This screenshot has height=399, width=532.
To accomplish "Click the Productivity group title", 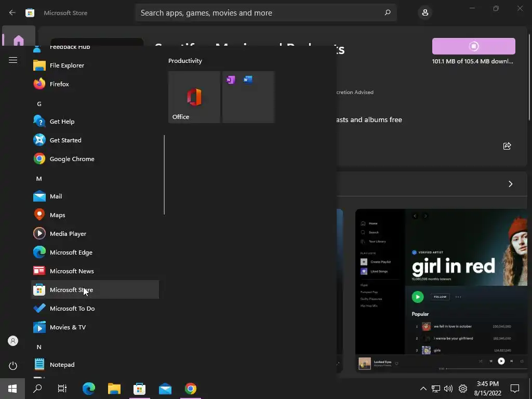I will pyautogui.click(x=185, y=61).
